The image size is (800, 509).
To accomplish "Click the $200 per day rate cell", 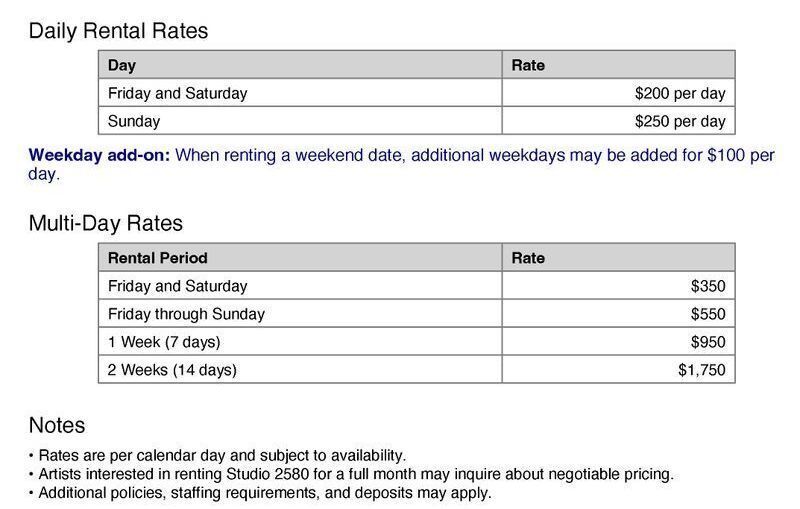I will click(x=680, y=93).
